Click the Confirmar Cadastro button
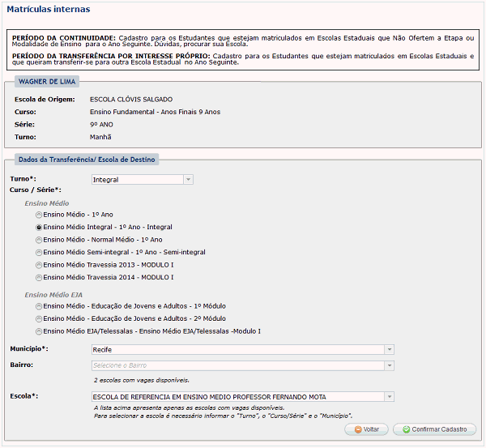Screen dimensions: 486x448 [x=434, y=429]
